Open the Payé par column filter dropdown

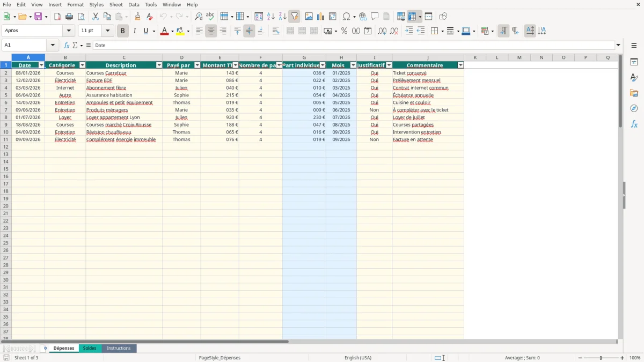pyautogui.click(x=197, y=65)
